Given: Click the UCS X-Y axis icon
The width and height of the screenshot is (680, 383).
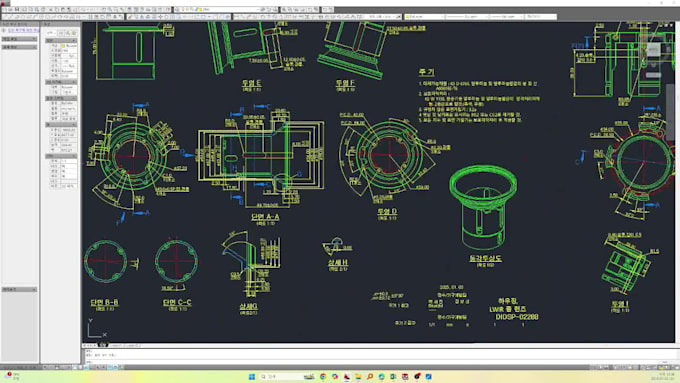Looking at the screenshot, I should pyautogui.click(x=97, y=328).
